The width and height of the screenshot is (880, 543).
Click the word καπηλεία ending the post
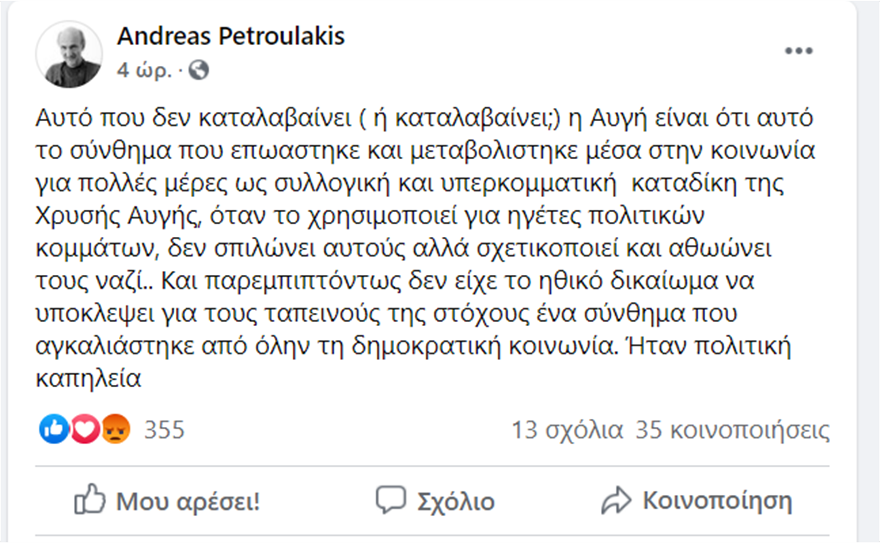88,379
